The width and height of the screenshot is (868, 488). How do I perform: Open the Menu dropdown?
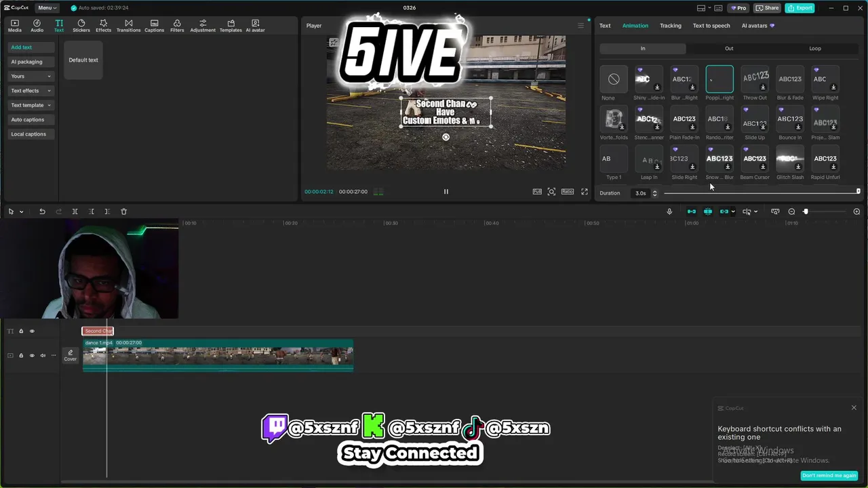47,8
